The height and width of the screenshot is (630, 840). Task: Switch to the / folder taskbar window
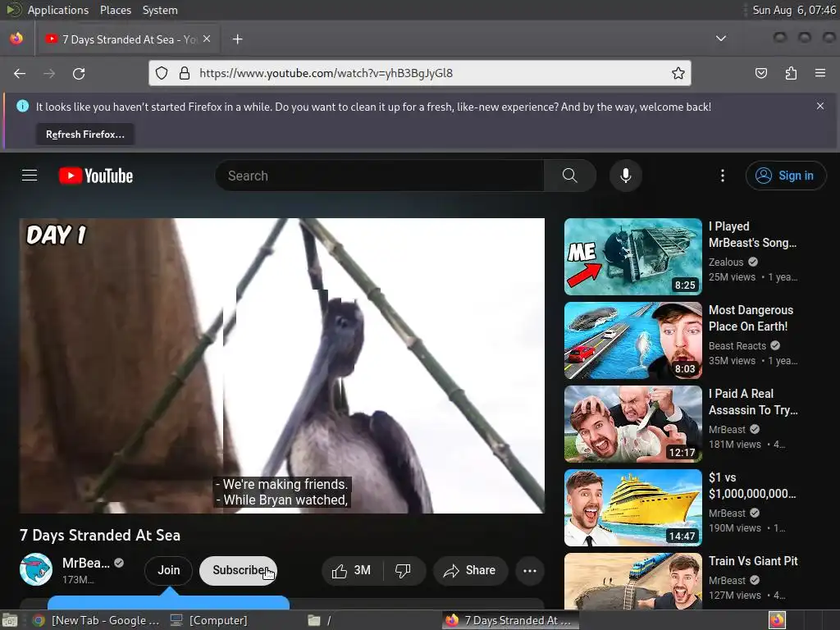319,620
